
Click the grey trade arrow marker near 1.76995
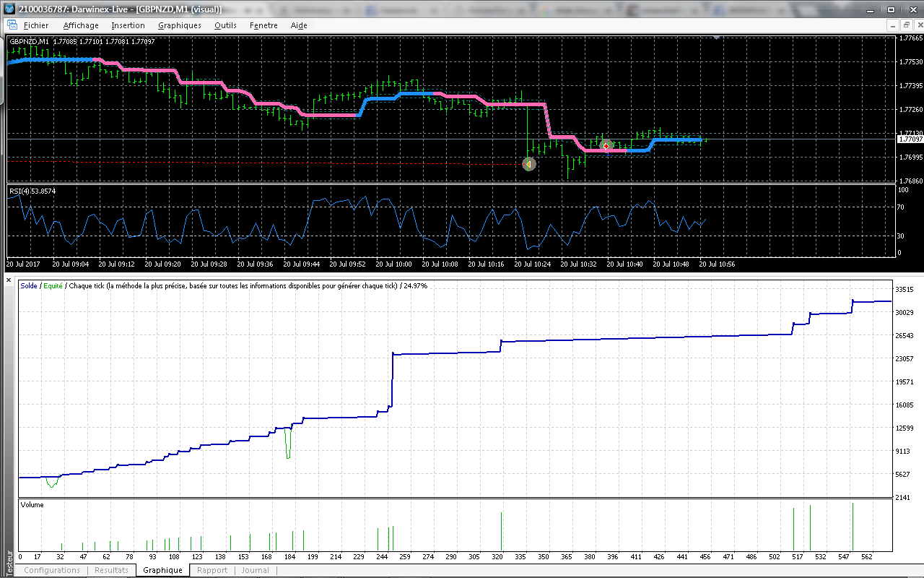(x=528, y=164)
